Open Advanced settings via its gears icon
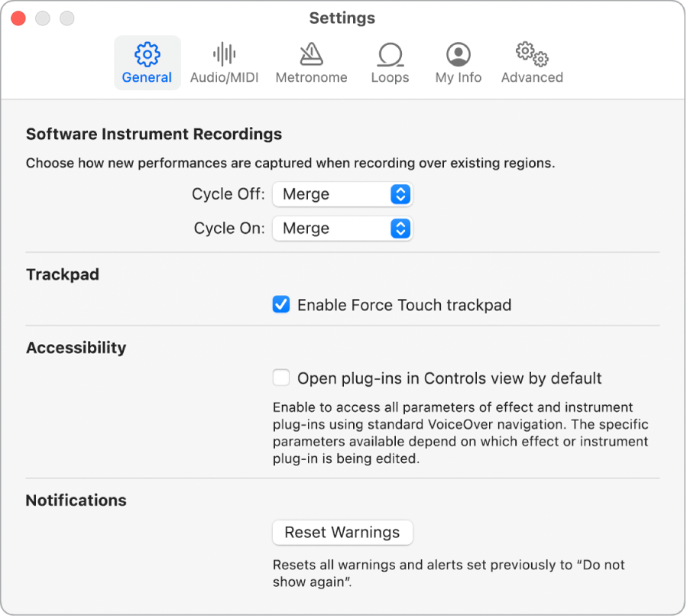This screenshot has height=616, width=687. pos(531,53)
